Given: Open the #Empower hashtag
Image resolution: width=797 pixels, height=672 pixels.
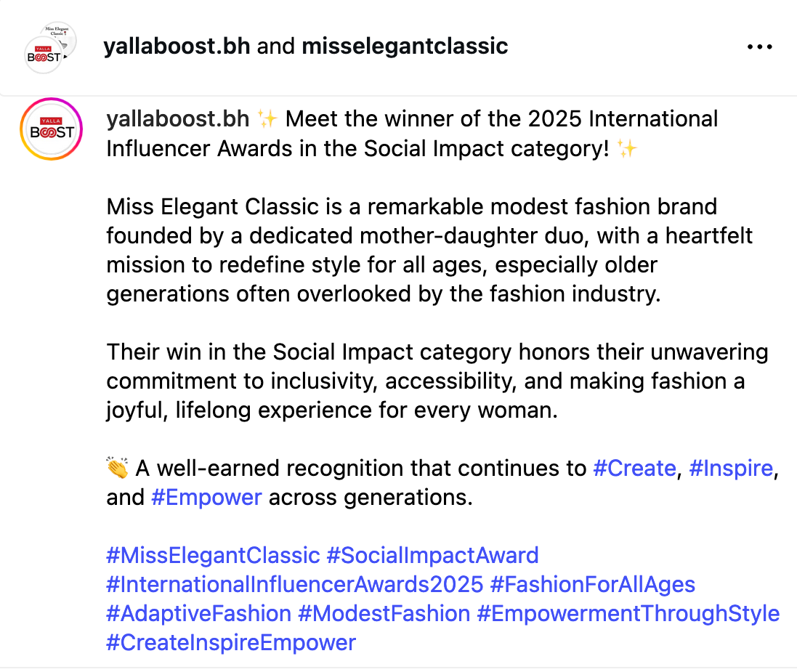Looking at the screenshot, I should (x=206, y=498).
